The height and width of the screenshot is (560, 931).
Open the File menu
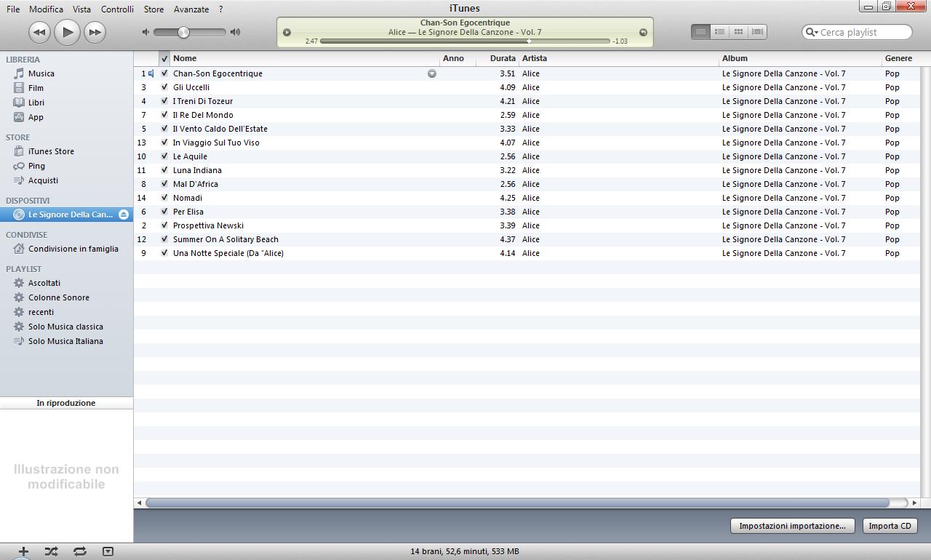click(13, 9)
